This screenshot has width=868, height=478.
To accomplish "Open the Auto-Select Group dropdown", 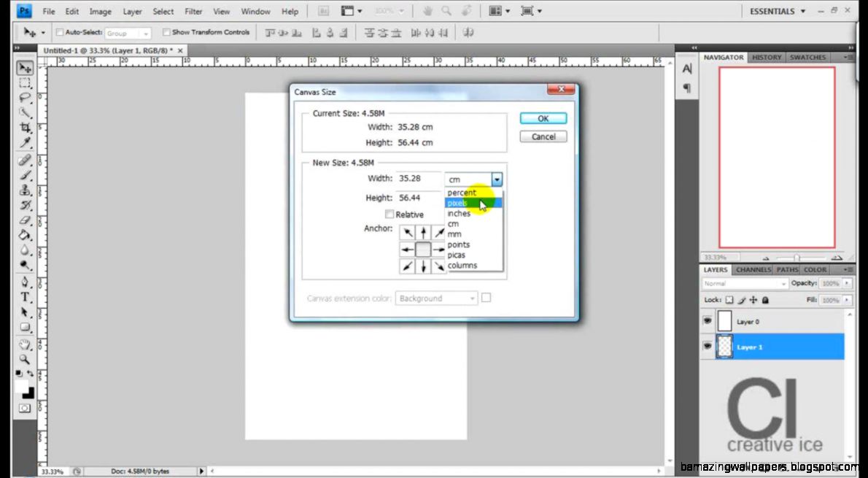I will pos(128,34).
